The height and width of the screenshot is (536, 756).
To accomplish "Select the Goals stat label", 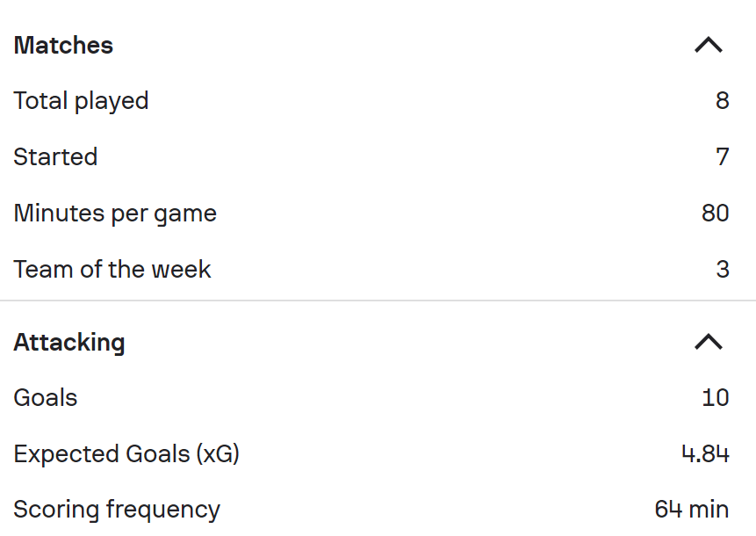I will pyautogui.click(x=46, y=397).
